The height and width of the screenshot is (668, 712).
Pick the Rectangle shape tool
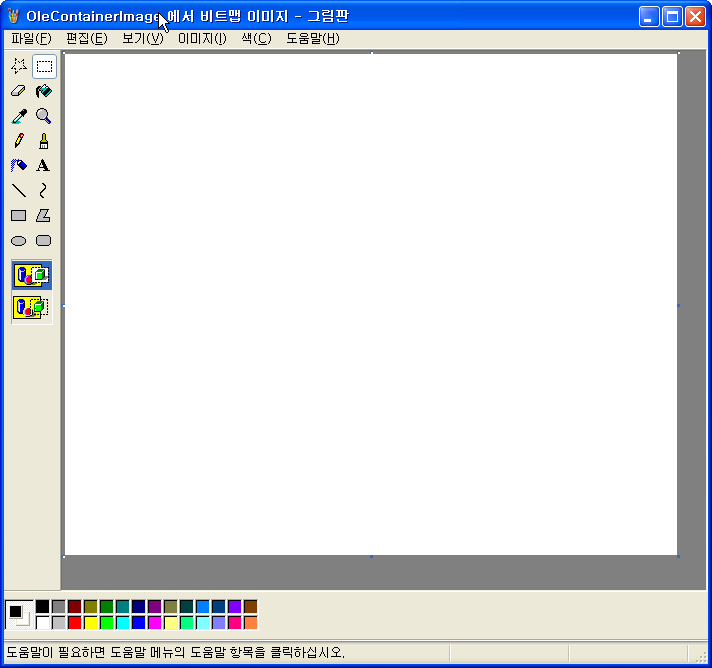[19, 216]
